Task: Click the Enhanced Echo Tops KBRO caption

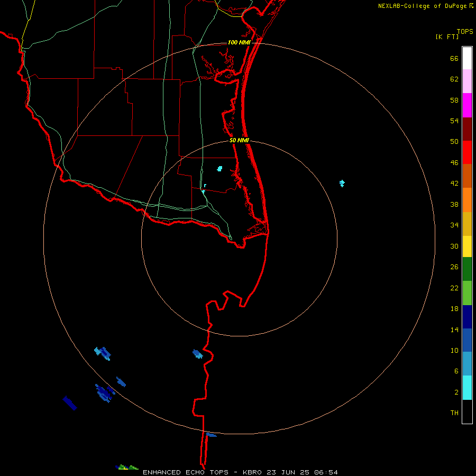Action: click(240, 472)
